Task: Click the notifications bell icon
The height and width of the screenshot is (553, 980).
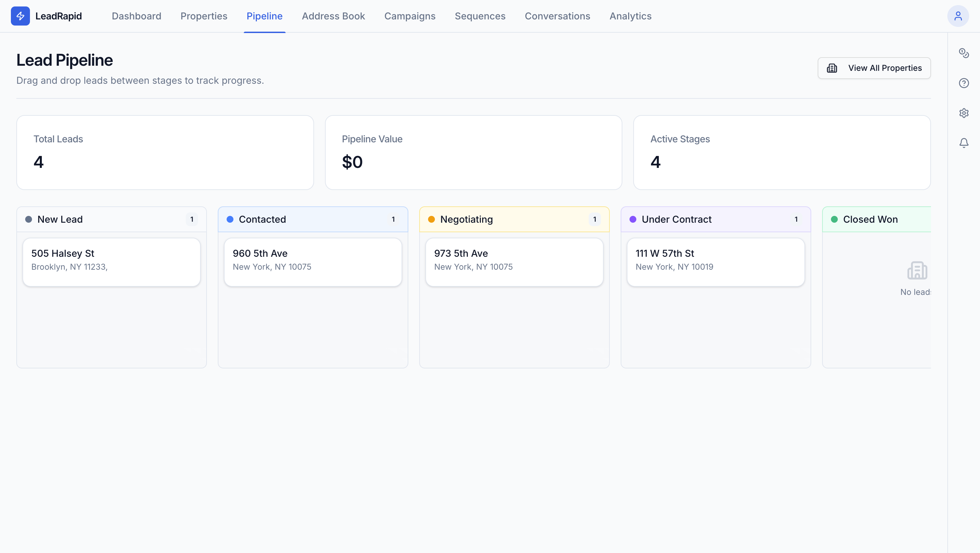Action: click(963, 143)
